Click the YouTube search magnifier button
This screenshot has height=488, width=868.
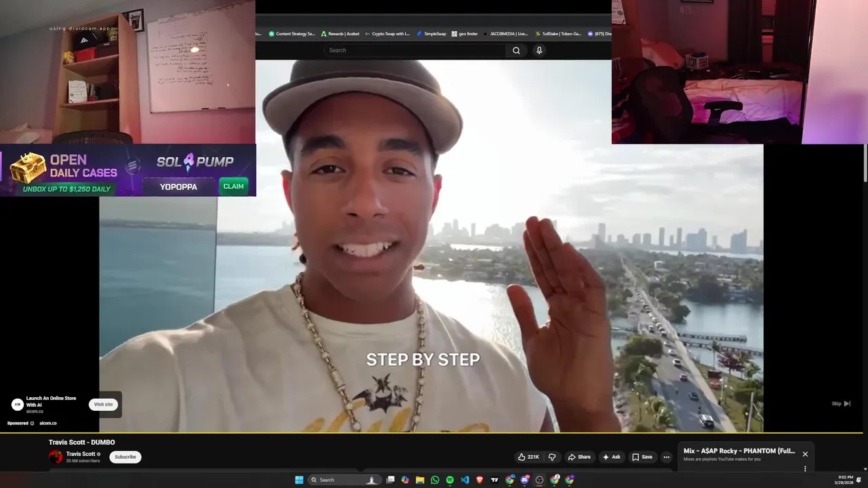(516, 50)
